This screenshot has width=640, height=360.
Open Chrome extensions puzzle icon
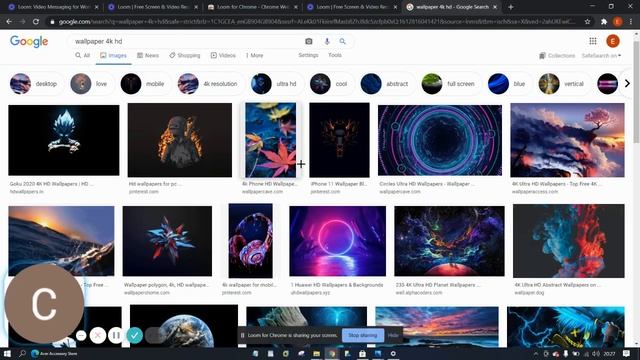pos(604,22)
